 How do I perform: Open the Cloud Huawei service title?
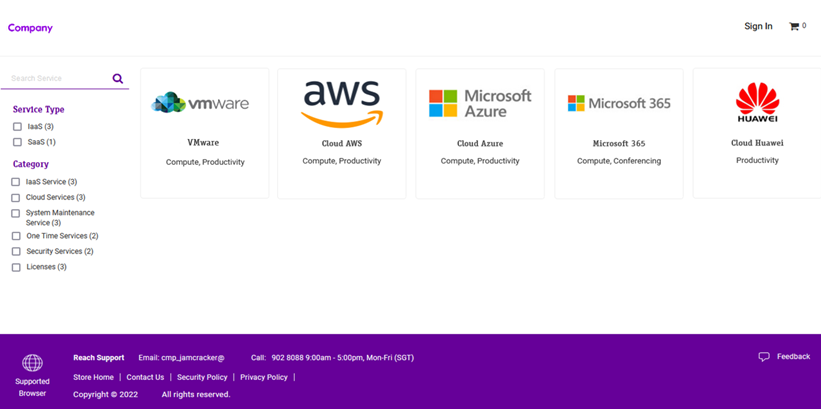[758, 143]
